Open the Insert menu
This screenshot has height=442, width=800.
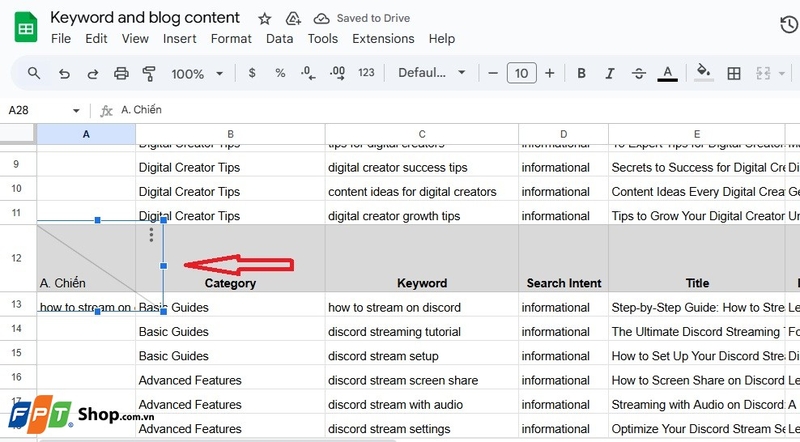click(180, 39)
